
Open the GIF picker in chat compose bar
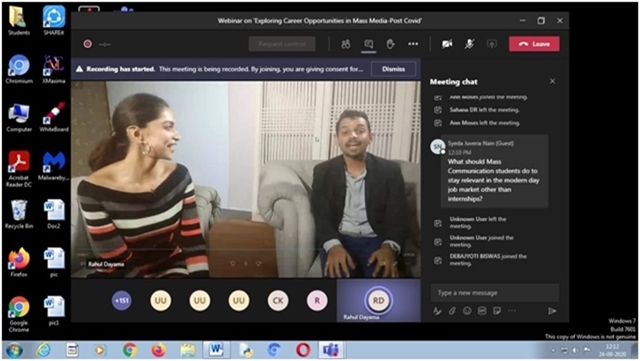(x=482, y=311)
